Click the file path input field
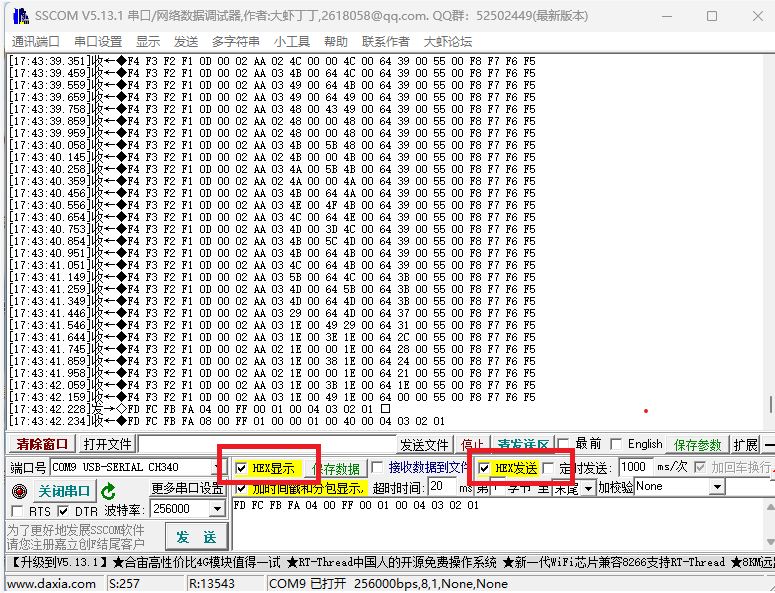This screenshot has height=593, width=775. 267,444
